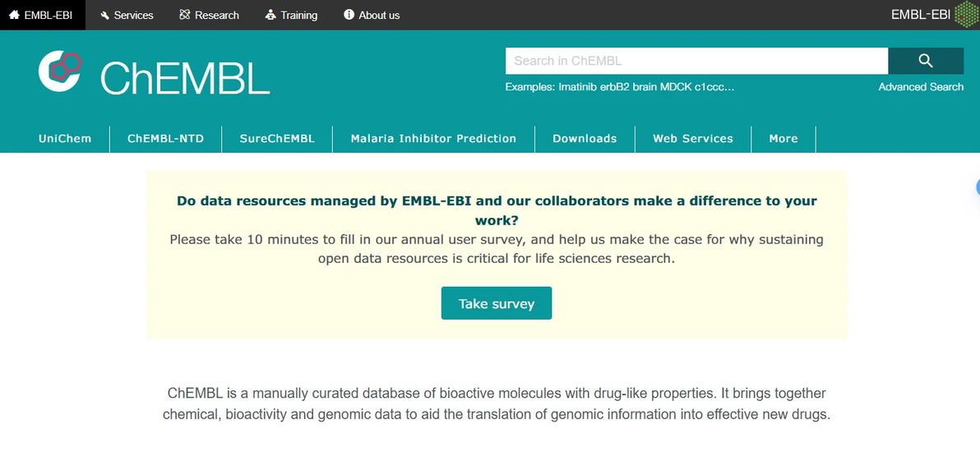The width and height of the screenshot is (980, 466).
Task: Click the EMBL-EBI green hexagon logo
Action: 966,15
